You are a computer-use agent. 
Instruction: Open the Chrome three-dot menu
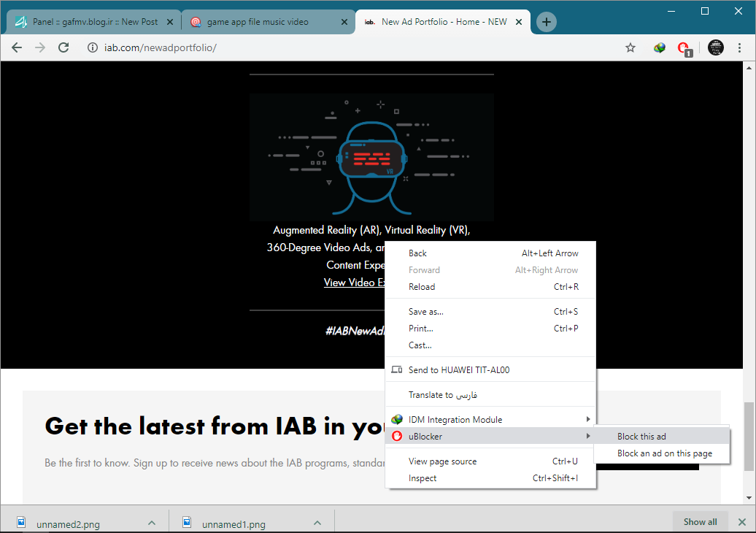pos(739,47)
